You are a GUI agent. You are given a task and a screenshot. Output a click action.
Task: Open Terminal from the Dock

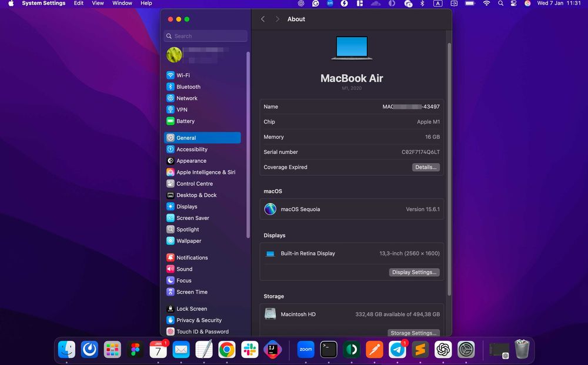(329, 350)
